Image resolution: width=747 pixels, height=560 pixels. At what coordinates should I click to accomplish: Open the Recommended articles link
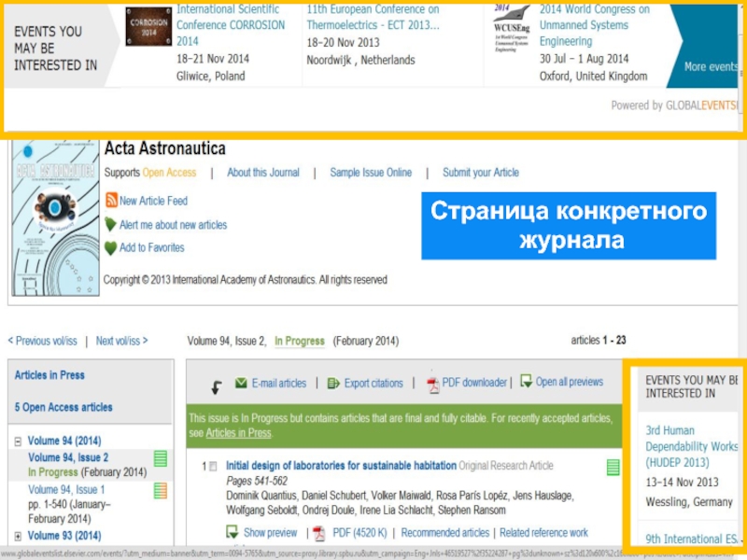coord(444,533)
